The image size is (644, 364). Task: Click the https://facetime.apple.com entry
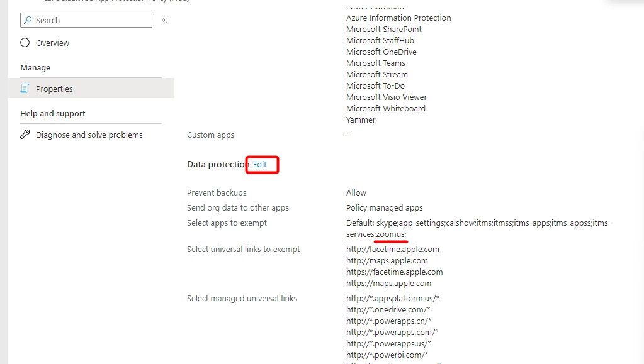[x=394, y=272]
